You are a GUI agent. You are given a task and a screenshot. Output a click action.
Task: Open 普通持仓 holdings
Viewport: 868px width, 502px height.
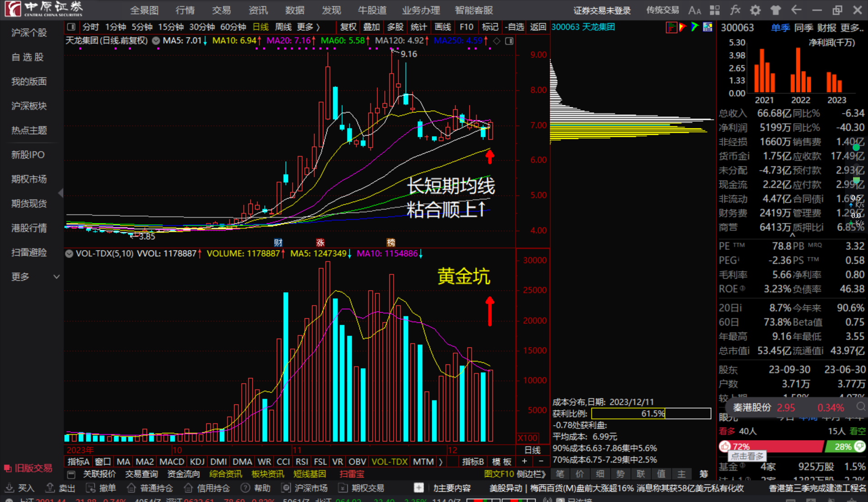pyautogui.click(x=151, y=488)
